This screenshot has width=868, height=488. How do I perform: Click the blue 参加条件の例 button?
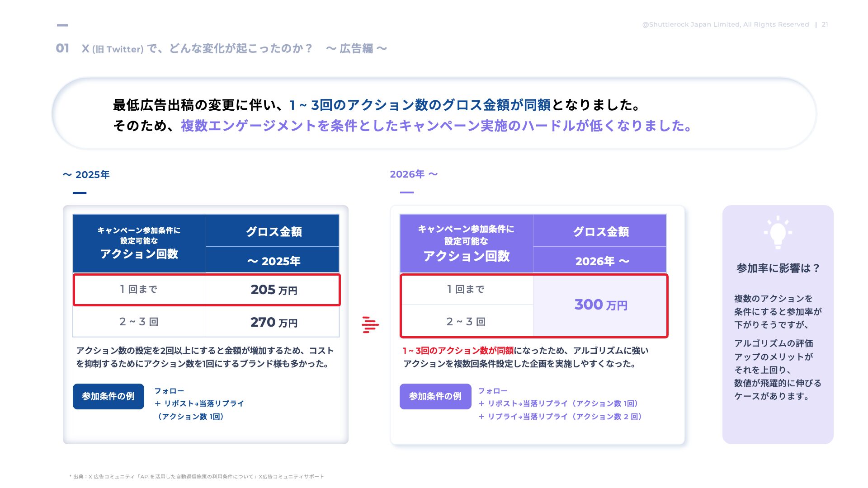pos(108,396)
